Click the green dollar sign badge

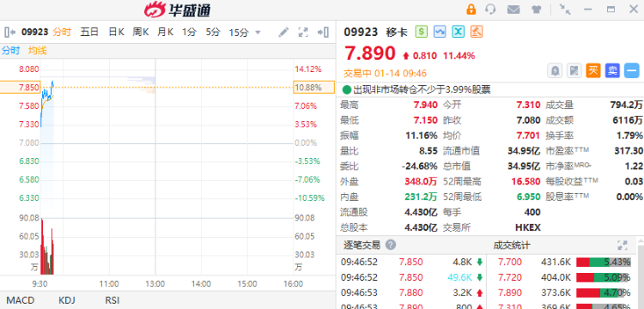[x=422, y=32]
